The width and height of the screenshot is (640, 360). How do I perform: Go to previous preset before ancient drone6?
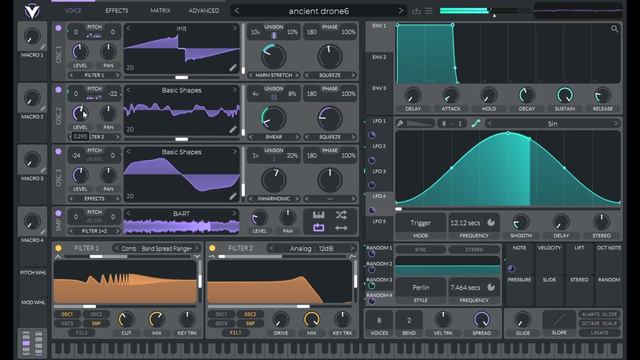coord(237,11)
